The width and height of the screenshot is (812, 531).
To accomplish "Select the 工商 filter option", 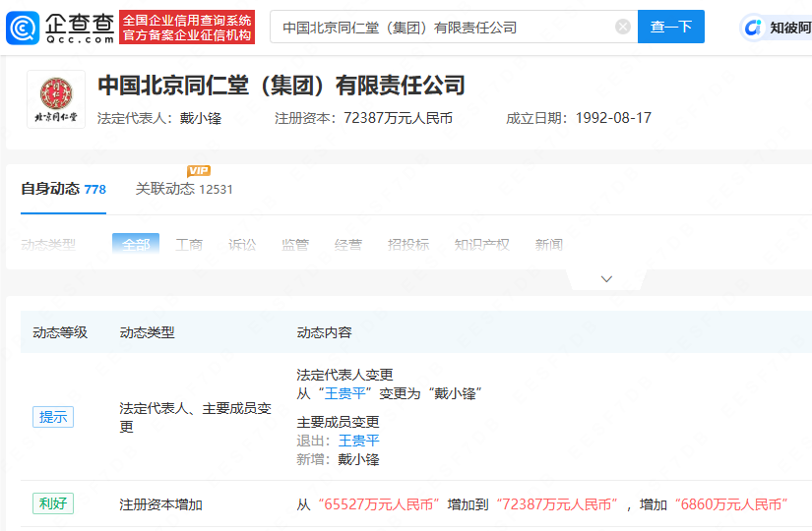I will point(189,244).
